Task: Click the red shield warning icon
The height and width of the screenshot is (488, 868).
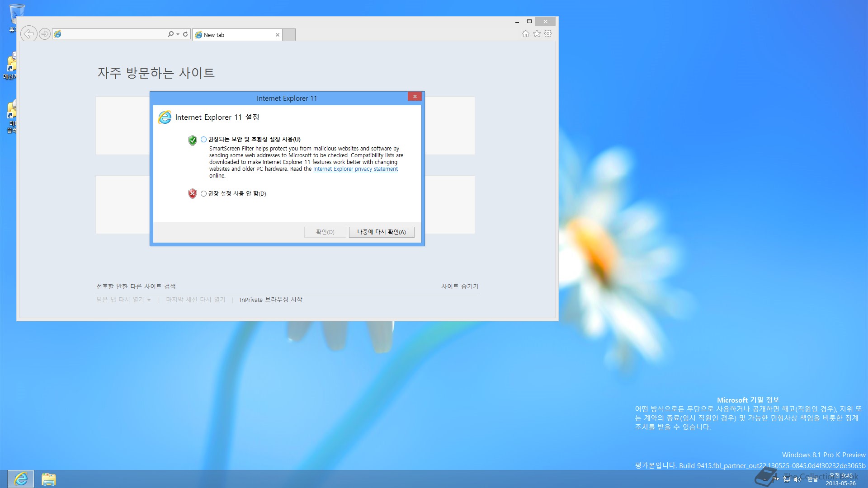Action: click(x=193, y=194)
